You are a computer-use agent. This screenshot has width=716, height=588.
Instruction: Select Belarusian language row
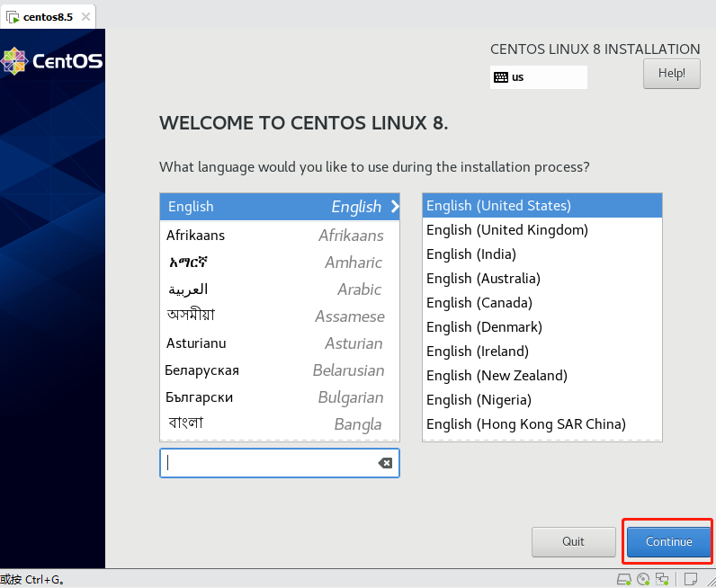tap(280, 370)
